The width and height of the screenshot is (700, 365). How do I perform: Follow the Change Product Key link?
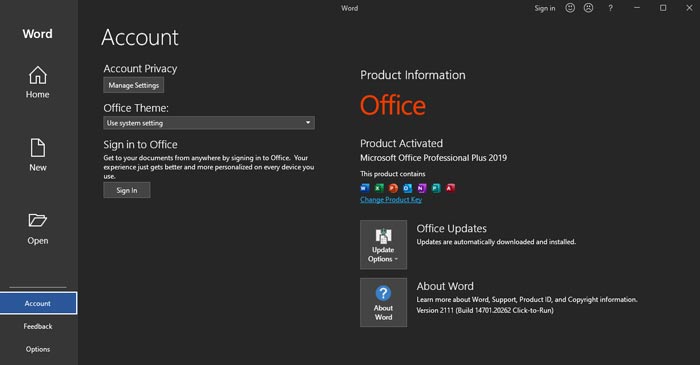coord(391,200)
